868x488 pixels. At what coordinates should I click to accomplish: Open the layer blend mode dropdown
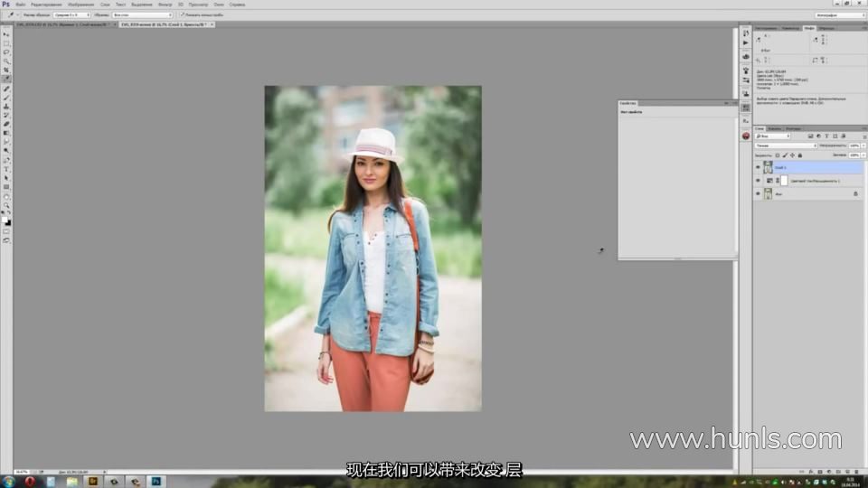pos(786,145)
